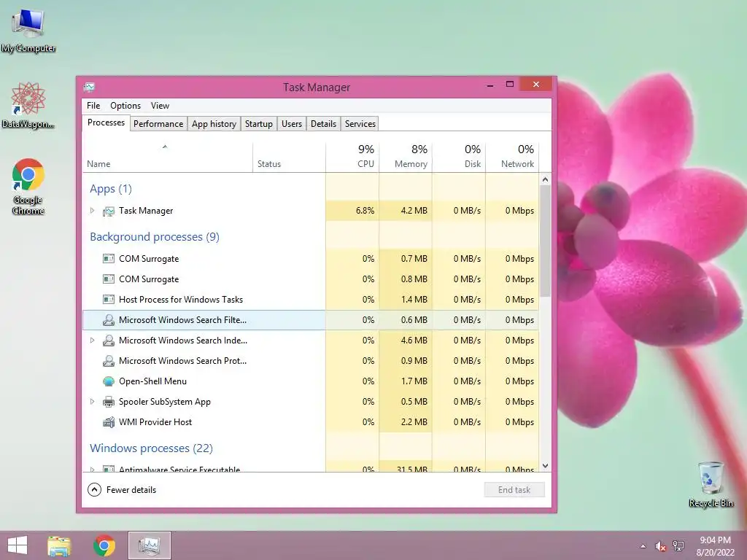The image size is (747, 560).
Task: Click the network tray icon
Action: tap(678, 546)
